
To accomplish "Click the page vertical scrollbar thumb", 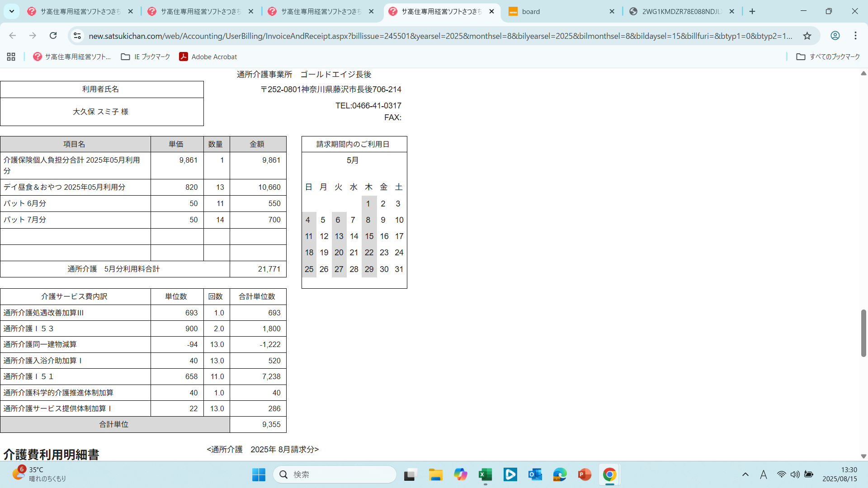I will pyautogui.click(x=863, y=333).
